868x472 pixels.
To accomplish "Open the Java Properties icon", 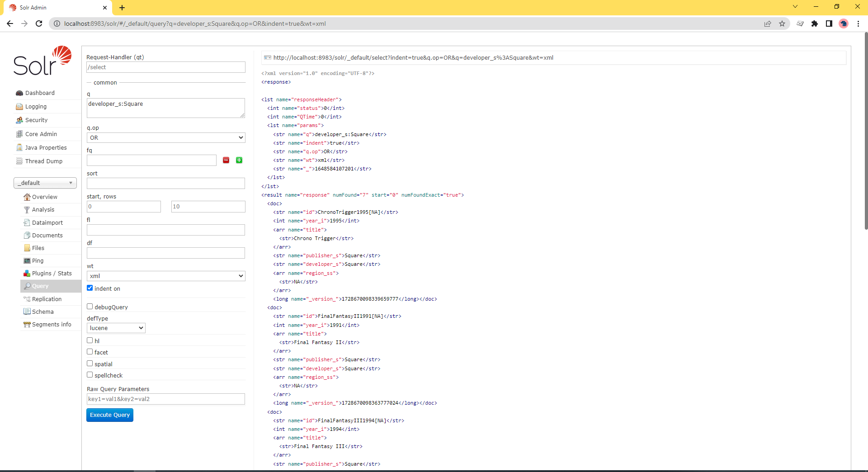I will pos(19,148).
